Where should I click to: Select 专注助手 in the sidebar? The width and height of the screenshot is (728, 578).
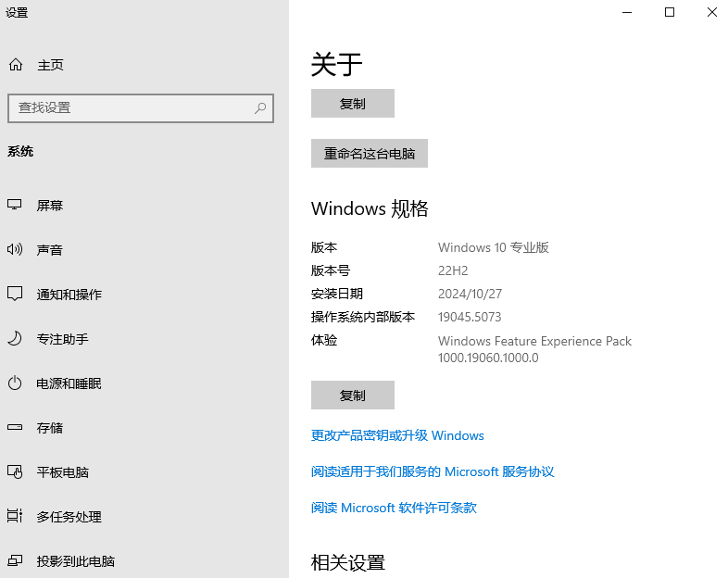[x=63, y=339]
